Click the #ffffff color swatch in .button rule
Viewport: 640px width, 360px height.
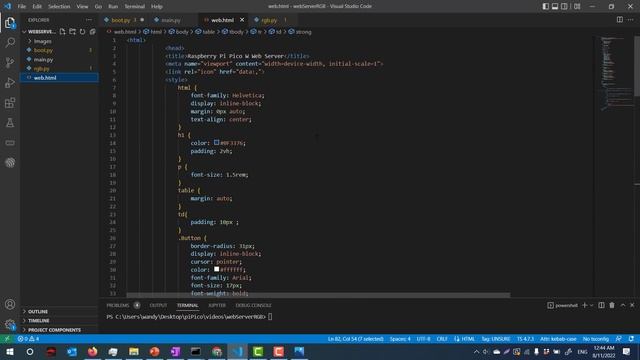pos(217,269)
